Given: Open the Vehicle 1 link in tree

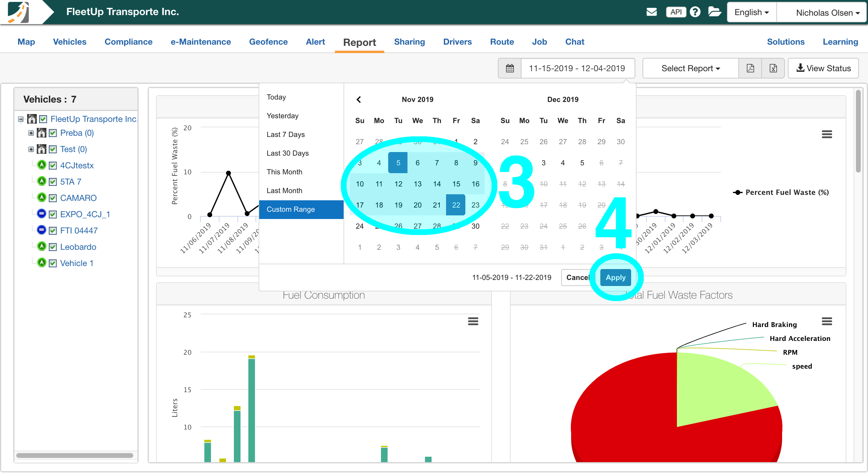Looking at the screenshot, I should point(77,263).
